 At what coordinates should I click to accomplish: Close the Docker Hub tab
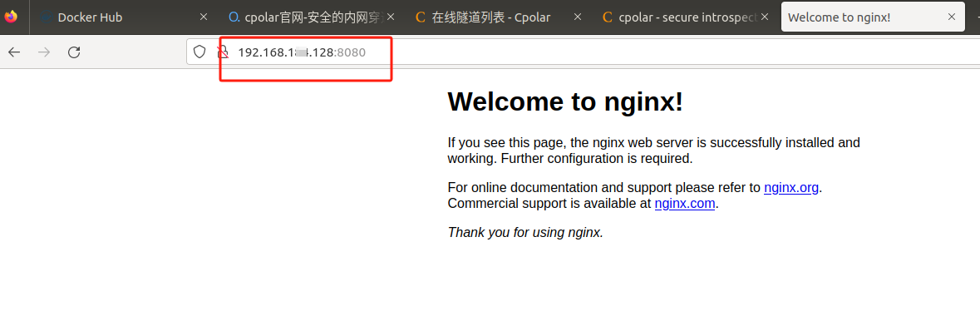click(203, 17)
